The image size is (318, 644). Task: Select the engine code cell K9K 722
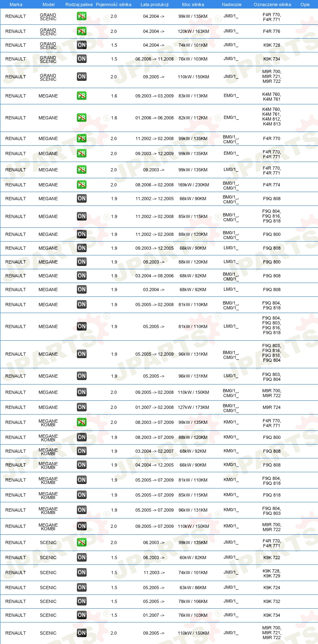pyautogui.click(x=272, y=558)
